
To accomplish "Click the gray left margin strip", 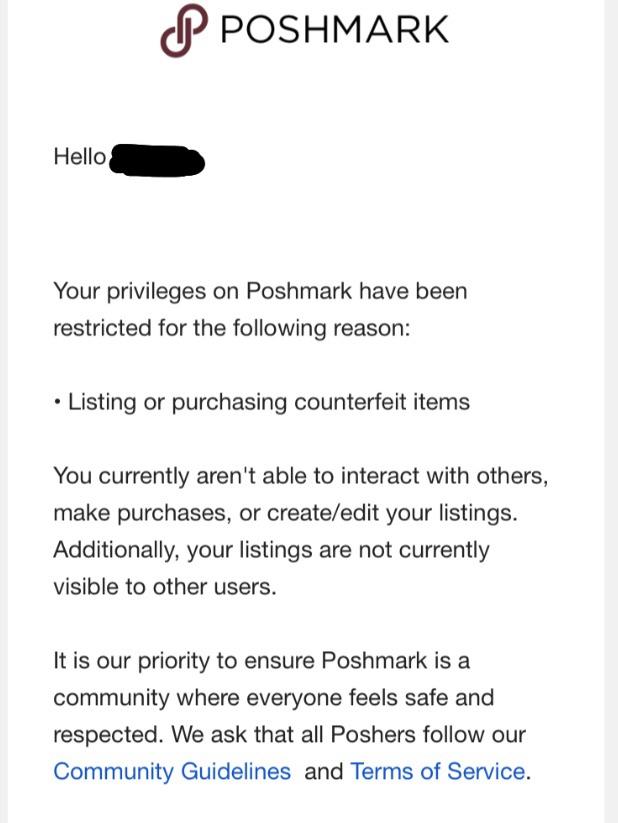I will pyautogui.click(x=4, y=400).
